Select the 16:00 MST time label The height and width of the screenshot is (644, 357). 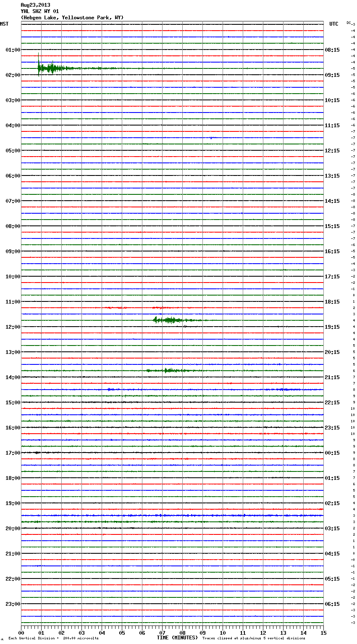[x=13, y=428]
